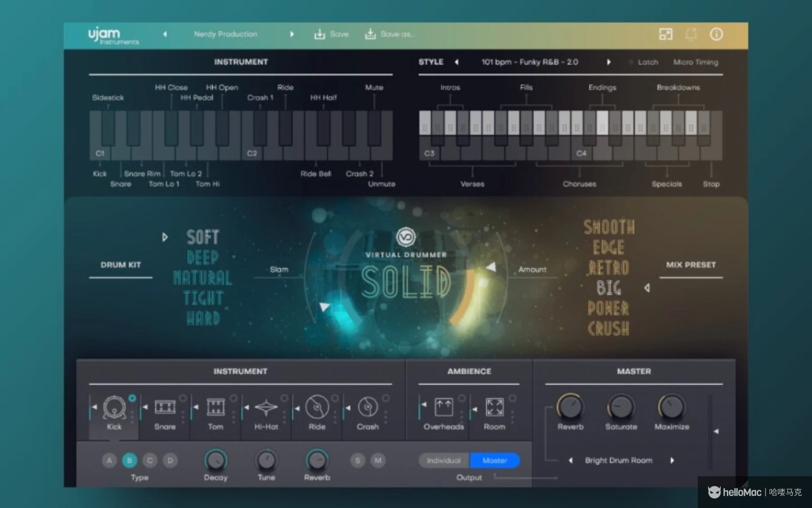The height and width of the screenshot is (508, 812).
Task: Open Bright Drum Room reverb selector
Action: [x=619, y=460]
